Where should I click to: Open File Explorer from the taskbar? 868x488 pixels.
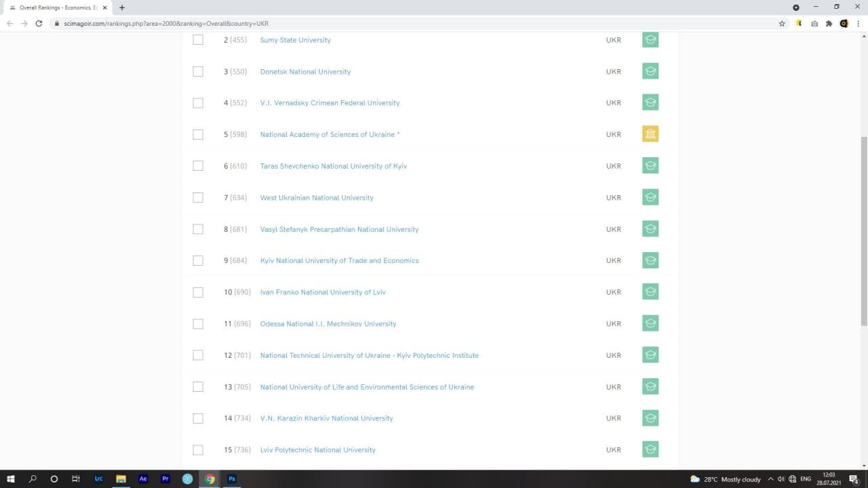pyautogui.click(x=121, y=479)
